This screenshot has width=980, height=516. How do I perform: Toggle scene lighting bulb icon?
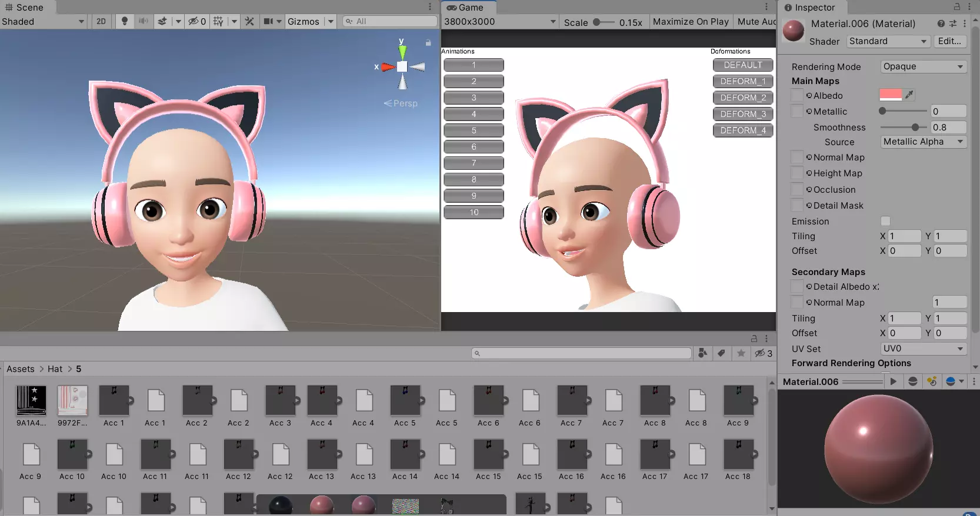[124, 21]
